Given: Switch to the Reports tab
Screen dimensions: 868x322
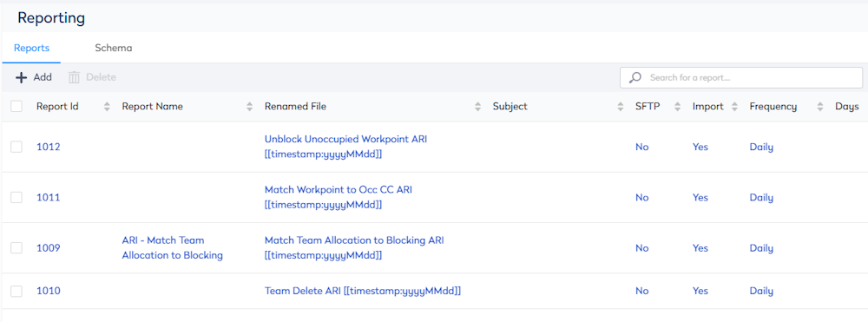Looking at the screenshot, I should pyautogui.click(x=31, y=48).
